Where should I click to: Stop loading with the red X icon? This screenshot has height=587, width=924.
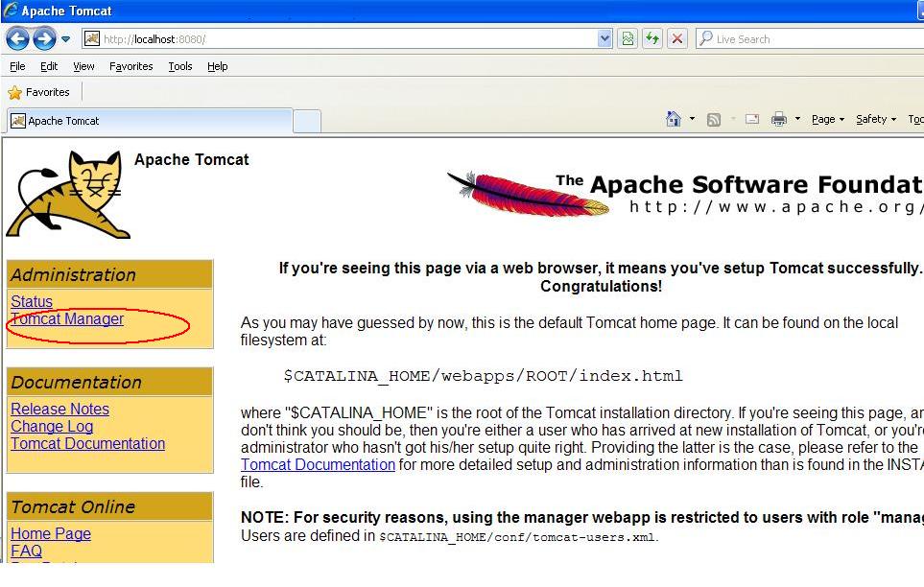click(677, 39)
